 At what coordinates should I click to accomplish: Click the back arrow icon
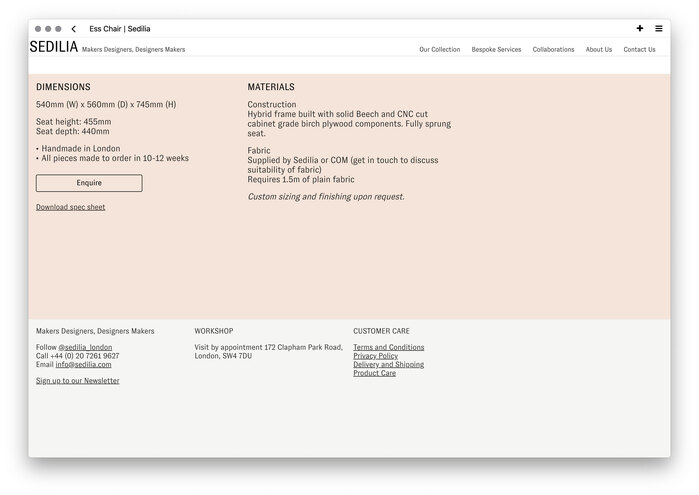tap(74, 29)
